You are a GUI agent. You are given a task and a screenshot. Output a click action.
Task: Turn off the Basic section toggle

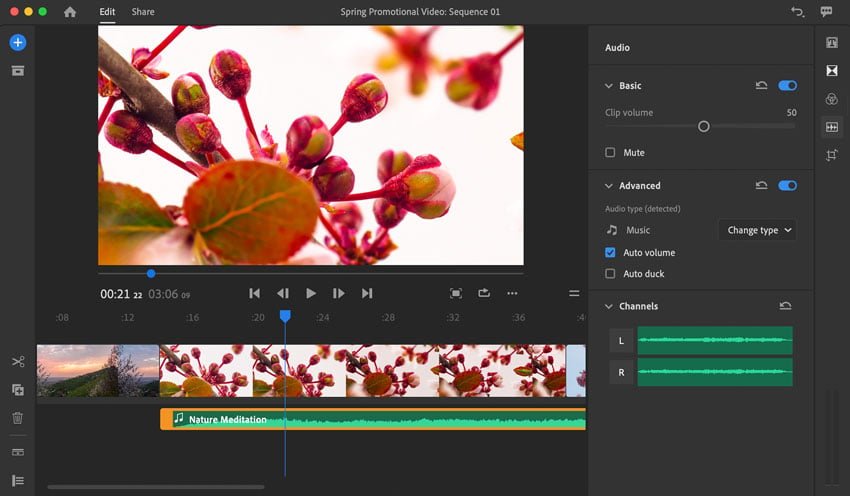coord(787,86)
